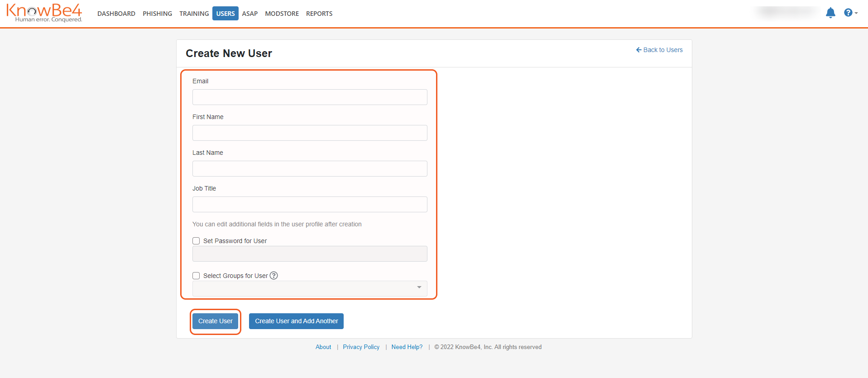Click the blurred account name menu
The width and height of the screenshot is (868, 378).
[x=788, y=12]
